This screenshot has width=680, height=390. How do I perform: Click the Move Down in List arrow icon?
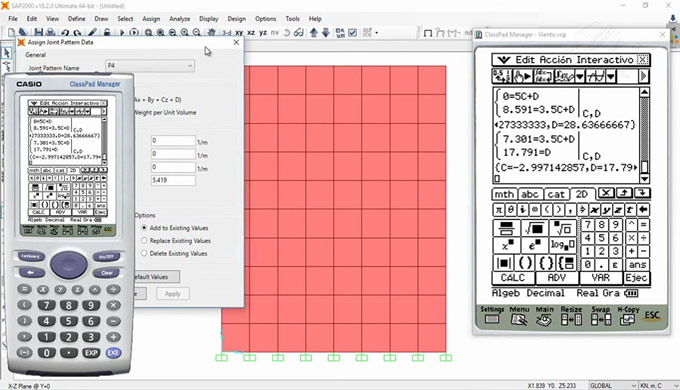coord(326,33)
